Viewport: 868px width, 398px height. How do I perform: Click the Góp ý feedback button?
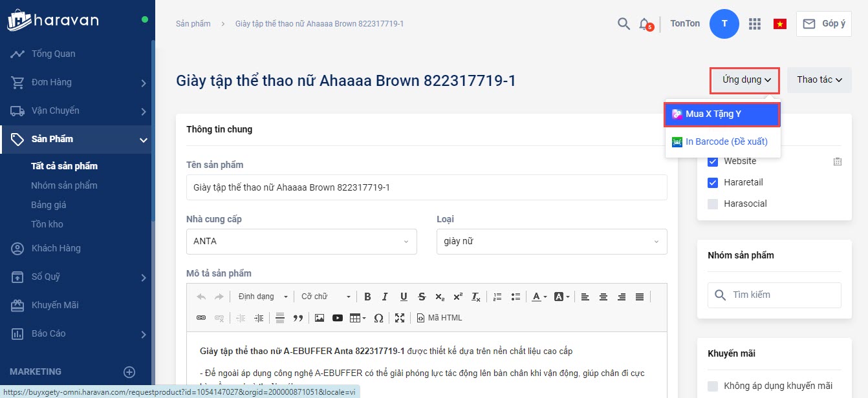point(823,24)
